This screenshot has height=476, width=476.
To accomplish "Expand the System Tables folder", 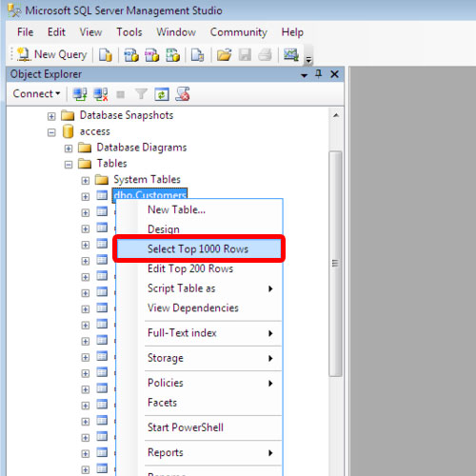I will pyautogui.click(x=85, y=180).
